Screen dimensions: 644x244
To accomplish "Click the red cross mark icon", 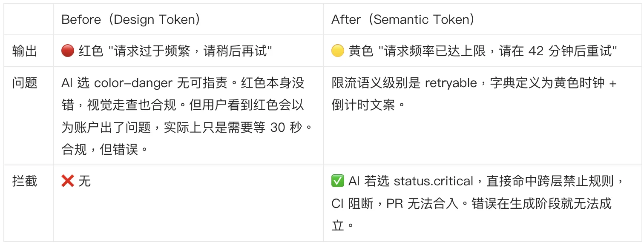I will (68, 182).
